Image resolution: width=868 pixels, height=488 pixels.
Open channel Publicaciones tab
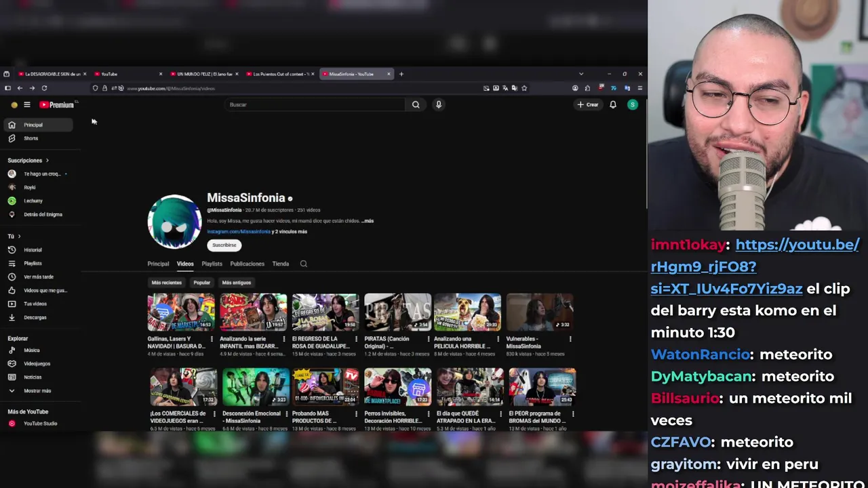tap(247, 264)
